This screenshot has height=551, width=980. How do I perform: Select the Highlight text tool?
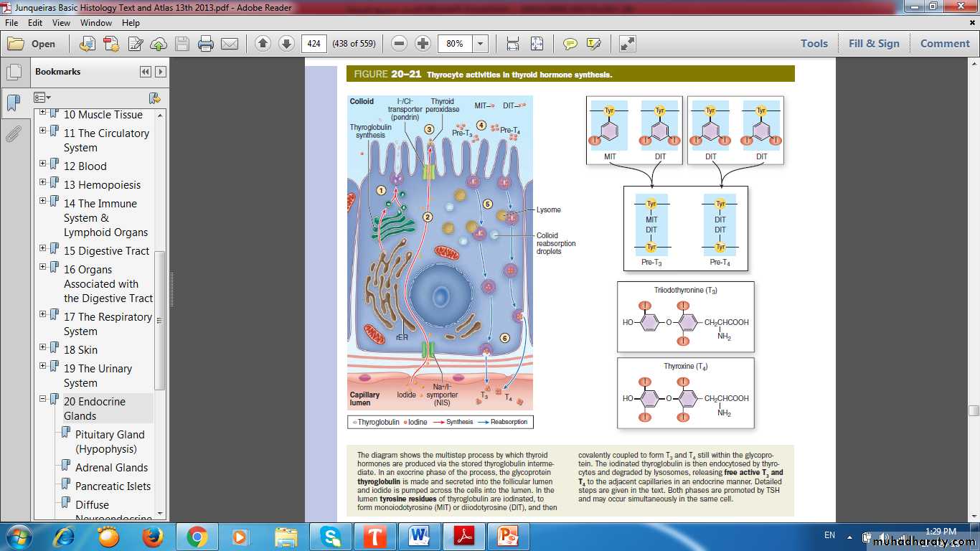click(x=593, y=44)
